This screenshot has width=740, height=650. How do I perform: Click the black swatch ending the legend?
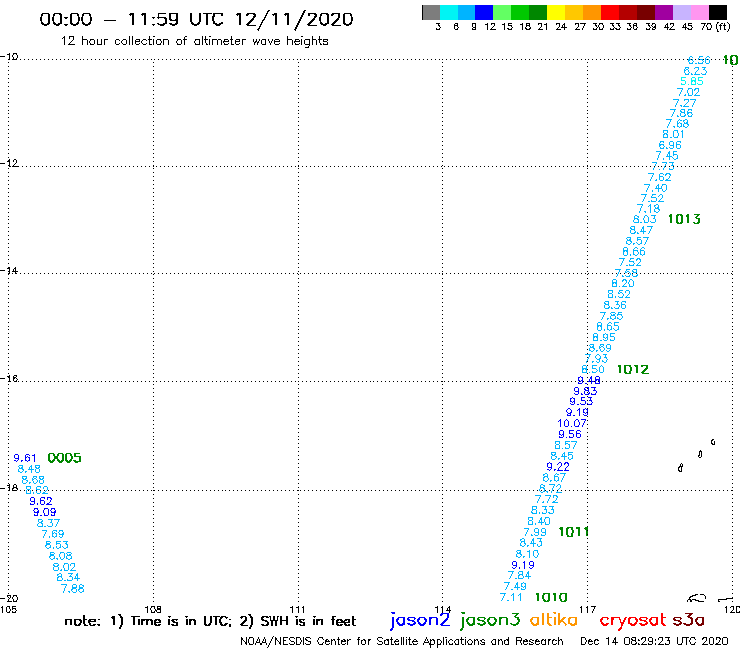tap(718, 12)
